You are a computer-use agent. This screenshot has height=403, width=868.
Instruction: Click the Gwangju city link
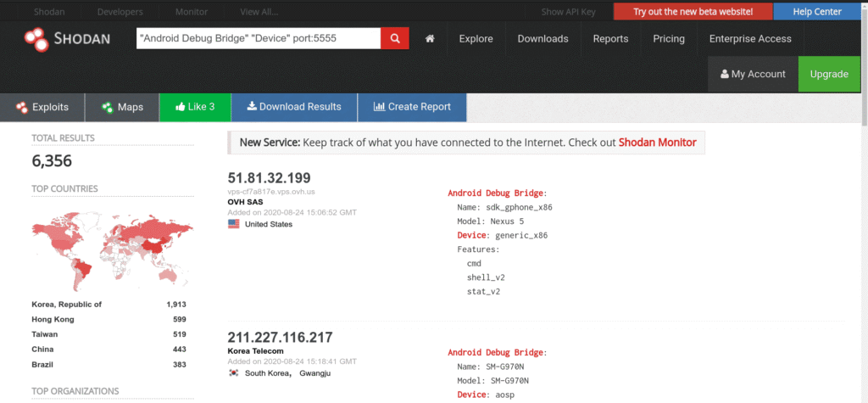click(x=315, y=373)
